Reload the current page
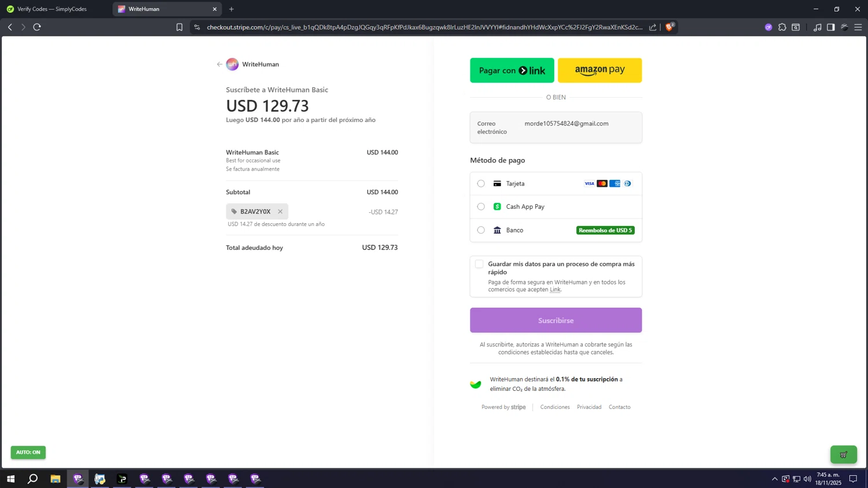The height and width of the screenshot is (488, 868). pyautogui.click(x=37, y=27)
